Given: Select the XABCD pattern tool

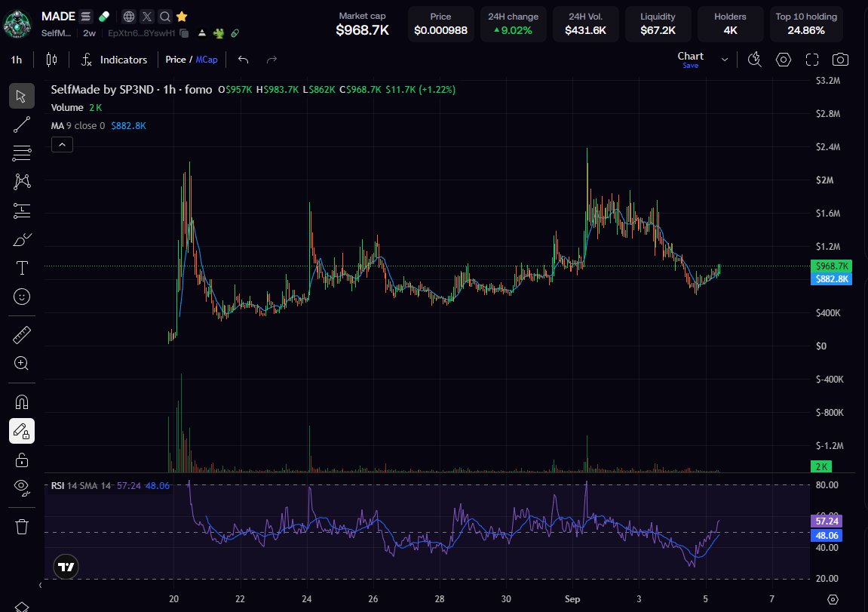Looking at the screenshot, I should coord(22,182).
